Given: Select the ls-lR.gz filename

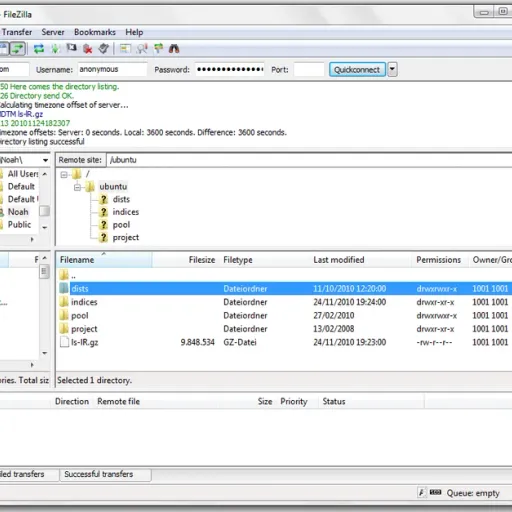Looking at the screenshot, I should pos(84,342).
